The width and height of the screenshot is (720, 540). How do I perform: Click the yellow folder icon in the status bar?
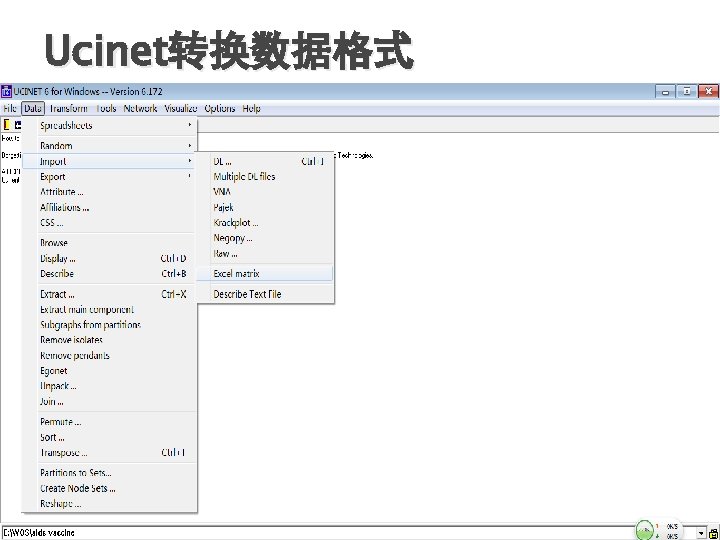[x=713, y=533]
